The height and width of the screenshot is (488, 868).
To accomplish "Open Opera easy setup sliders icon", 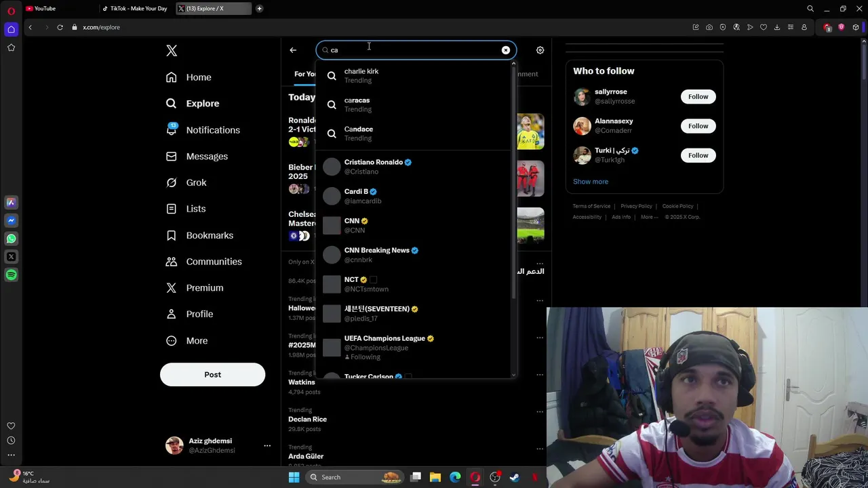I will [x=791, y=27].
